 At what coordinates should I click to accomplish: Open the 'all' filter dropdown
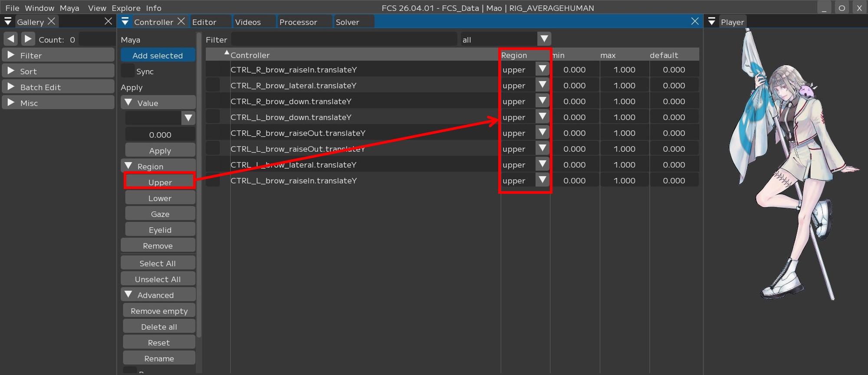coord(544,39)
